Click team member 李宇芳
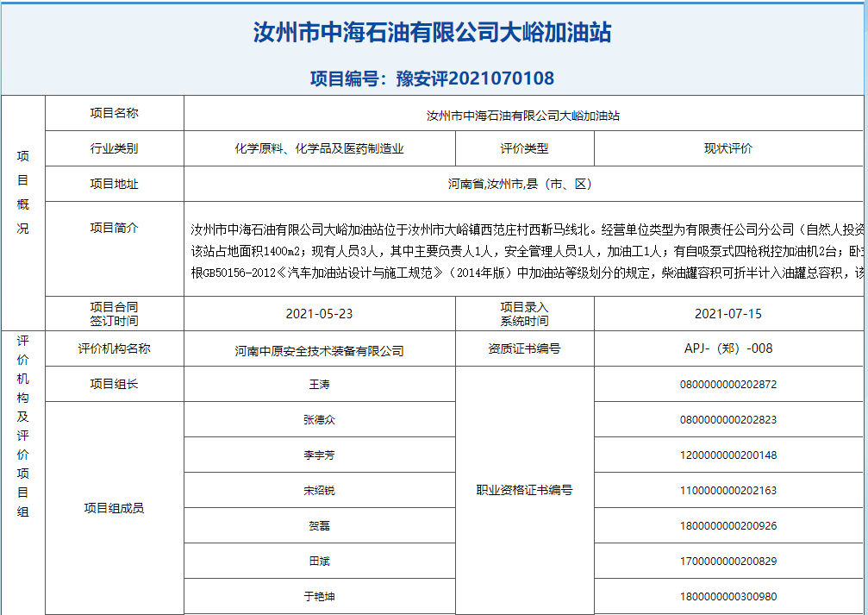Screen dimensions: 868x615 (319, 455)
